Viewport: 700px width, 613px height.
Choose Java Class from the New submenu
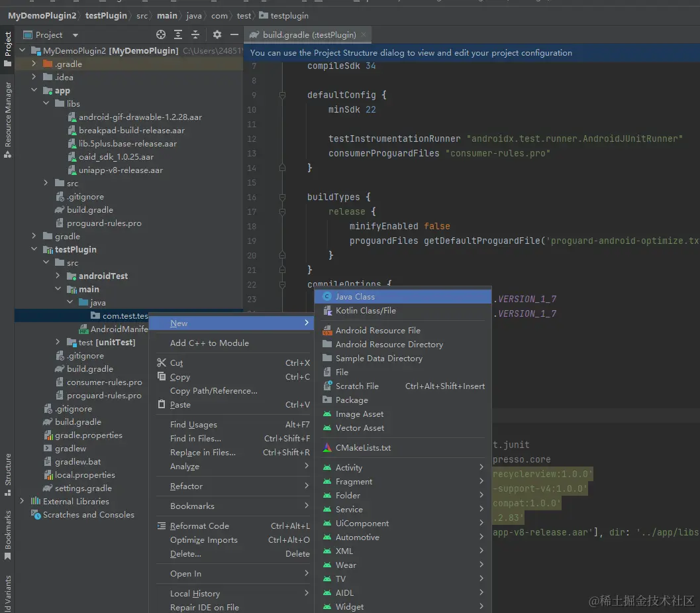coord(355,297)
